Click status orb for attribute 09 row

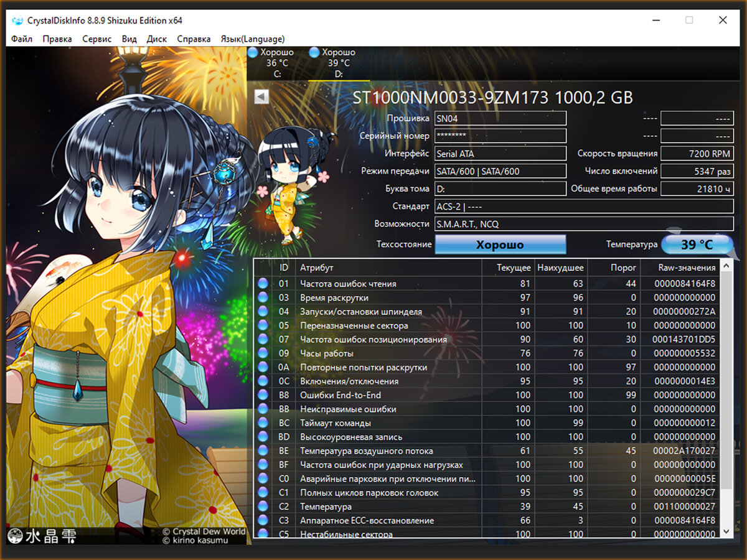(x=263, y=353)
